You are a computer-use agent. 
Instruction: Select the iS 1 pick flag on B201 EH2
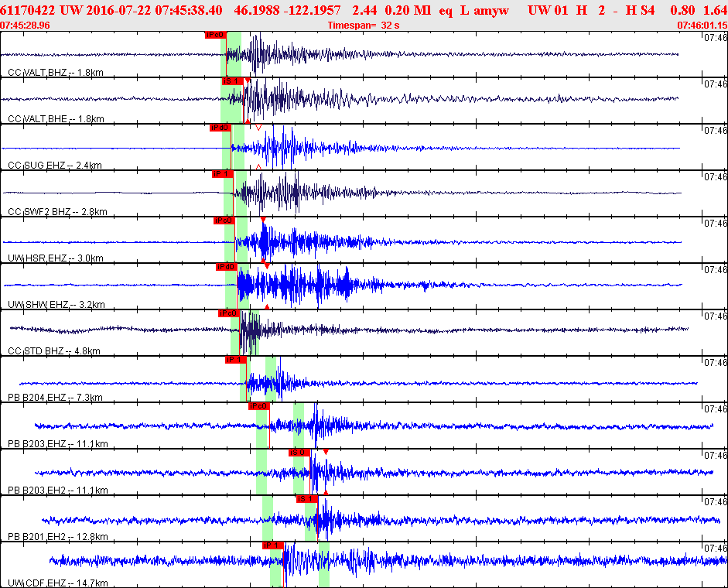click(307, 499)
